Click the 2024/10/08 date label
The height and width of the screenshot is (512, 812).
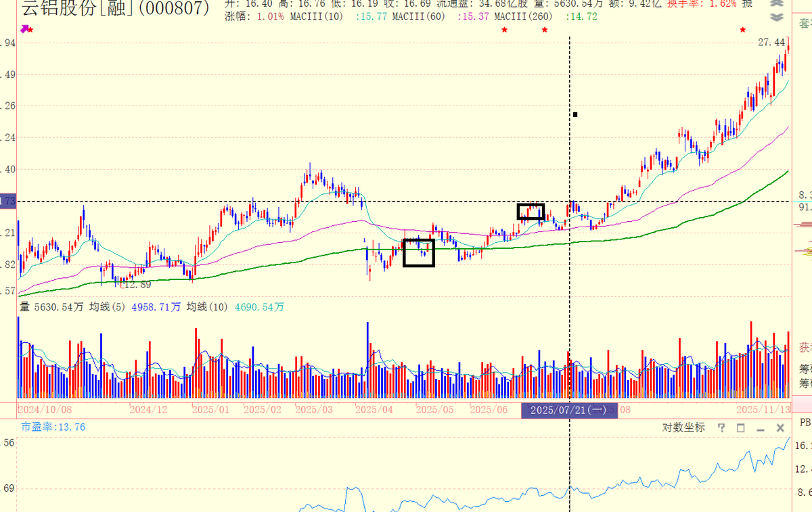click(44, 410)
